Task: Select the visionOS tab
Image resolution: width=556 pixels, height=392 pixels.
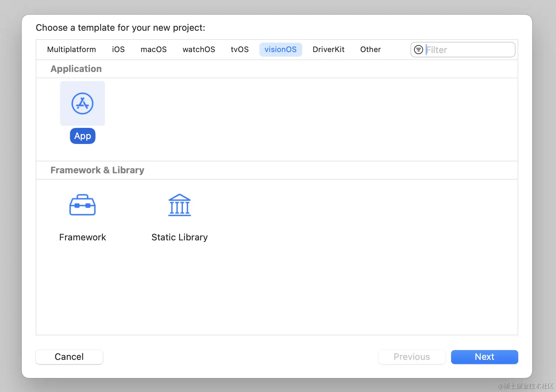Action: coord(280,50)
